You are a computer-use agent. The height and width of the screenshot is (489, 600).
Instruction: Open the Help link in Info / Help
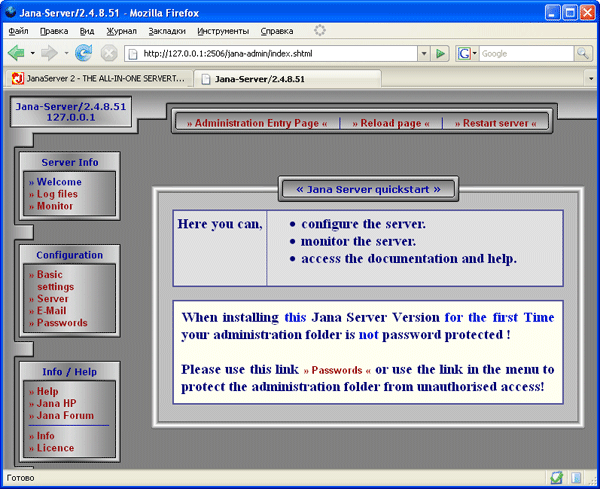click(44, 391)
